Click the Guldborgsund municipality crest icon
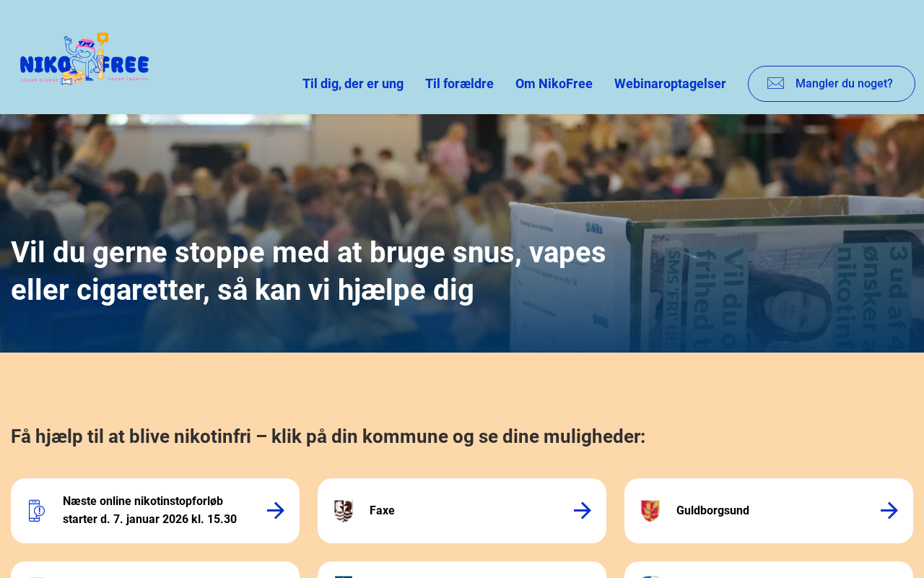Screen dimensions: 924x578 pos(650,511)
